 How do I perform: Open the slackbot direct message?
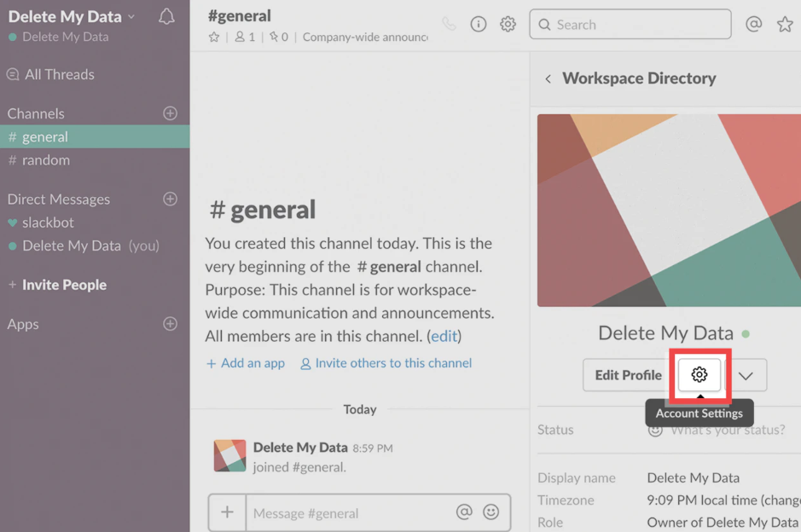coord(95,223)
